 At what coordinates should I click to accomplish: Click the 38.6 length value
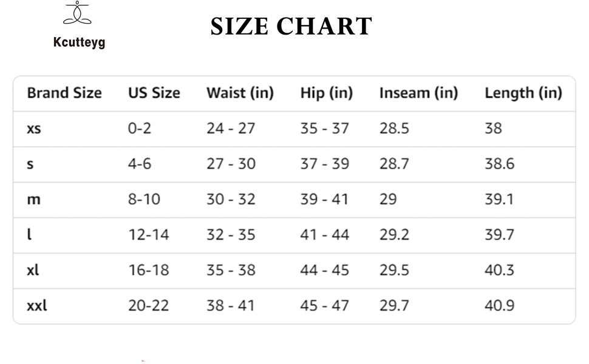pyautogui.click(x=499, y=164)
